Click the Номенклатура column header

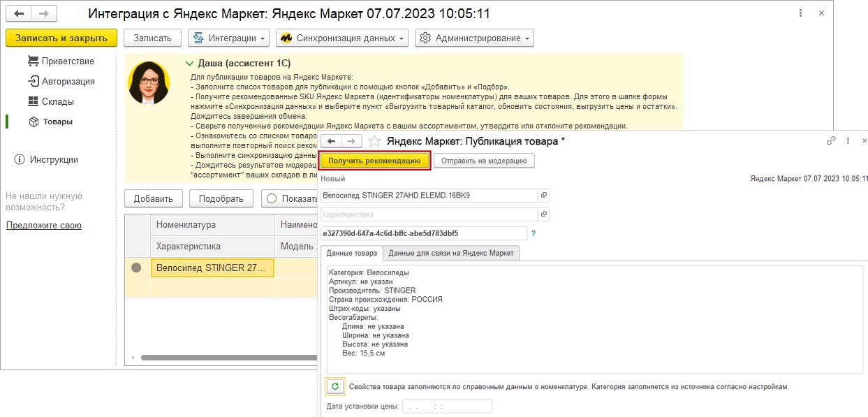click(x=213, y=225)
